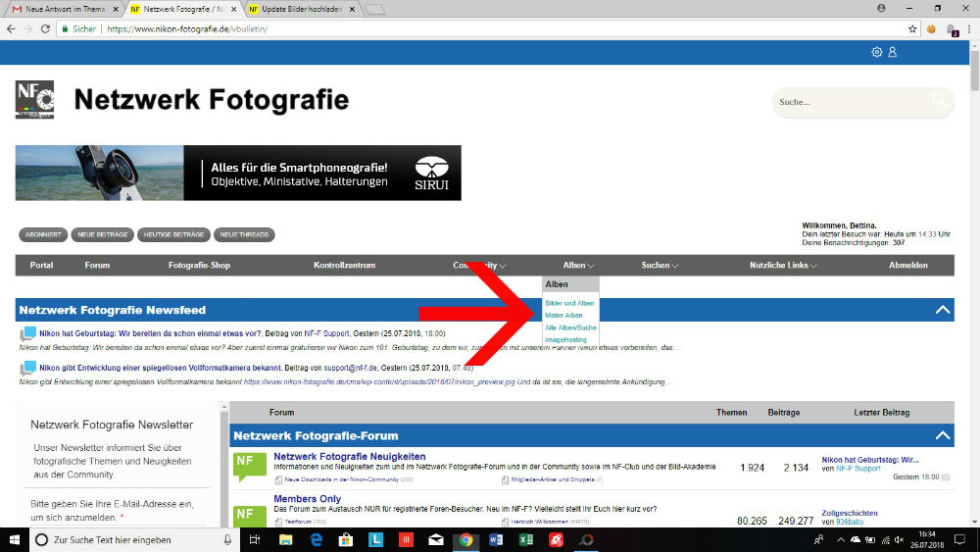Viewport: 980px width, 552px height.
Task: Open Excel from the taskbar
Action: pos(525,539)
